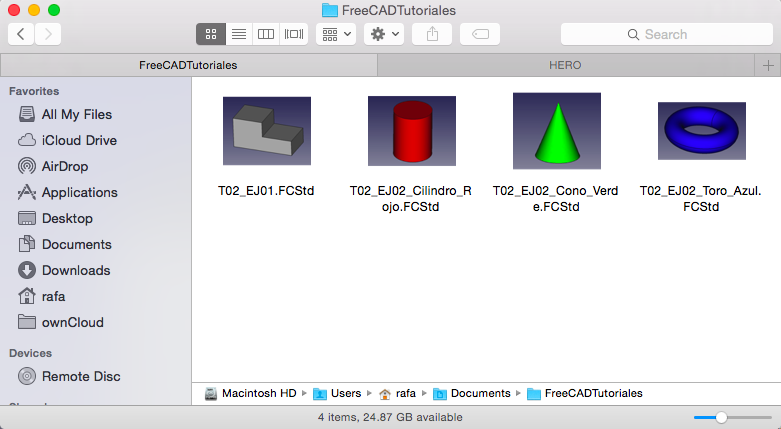781x429 pixels.
Task: Click the status text showing 4 items
Action: click(390, 418)
